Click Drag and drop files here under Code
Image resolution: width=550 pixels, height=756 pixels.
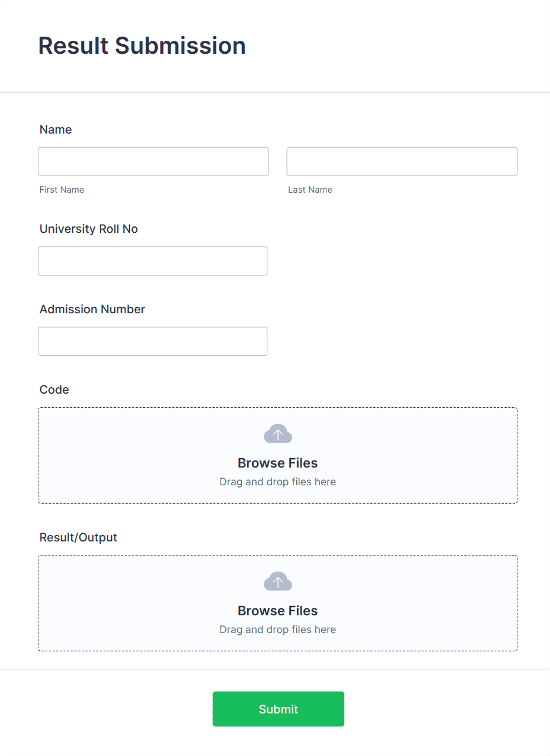coord(277,482)
